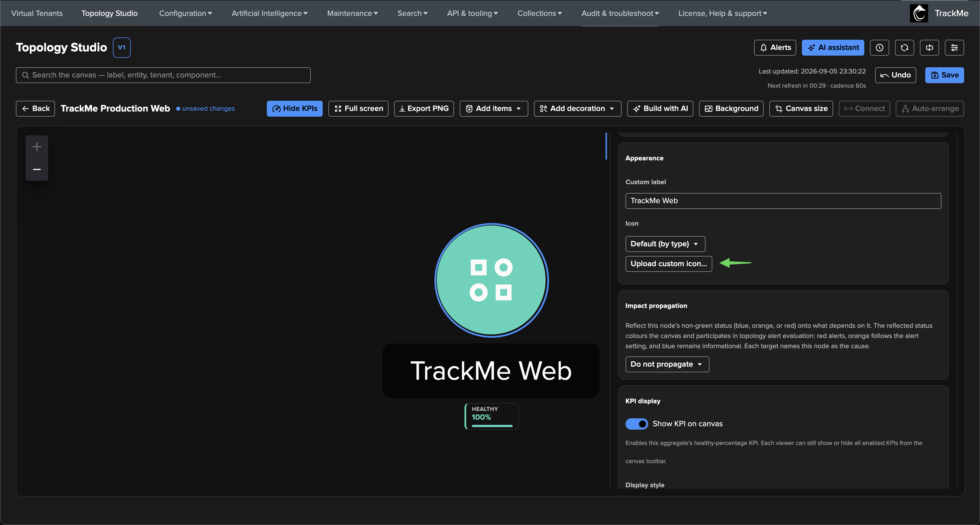Click Build with AI sparkle button
Image resolution: width=980 pixels, height=525 pixels.
click(x=660, y=108)
